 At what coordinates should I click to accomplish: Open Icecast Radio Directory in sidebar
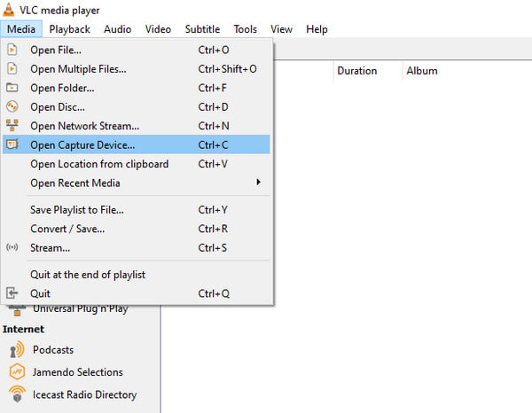pyautogui.click(x=84, y=394)
